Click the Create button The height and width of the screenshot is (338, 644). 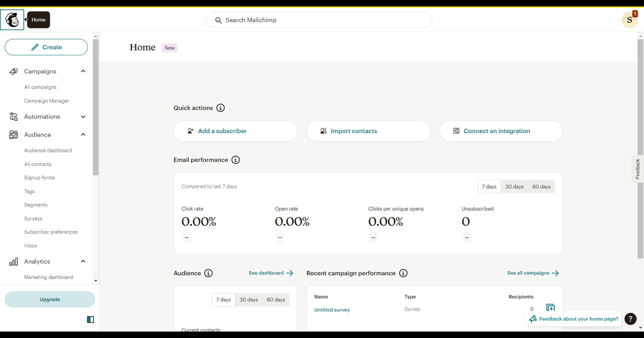46,47
